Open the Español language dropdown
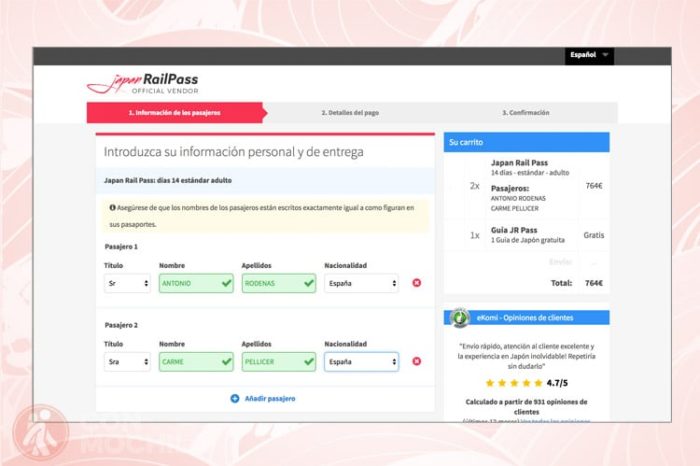Image resolution: width=700 pixels, height=466 pixels. [x=589, y=55]
